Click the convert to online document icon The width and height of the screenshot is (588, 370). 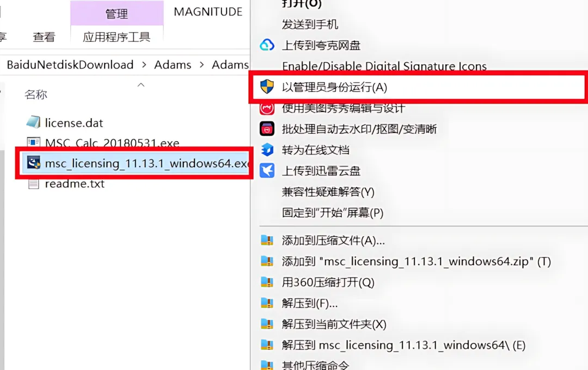click(x=267, y=150)
